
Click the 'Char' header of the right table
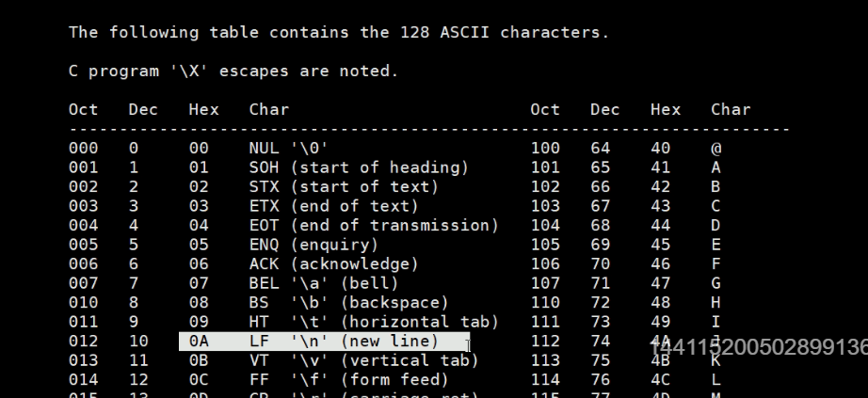(x=731, y=109)
